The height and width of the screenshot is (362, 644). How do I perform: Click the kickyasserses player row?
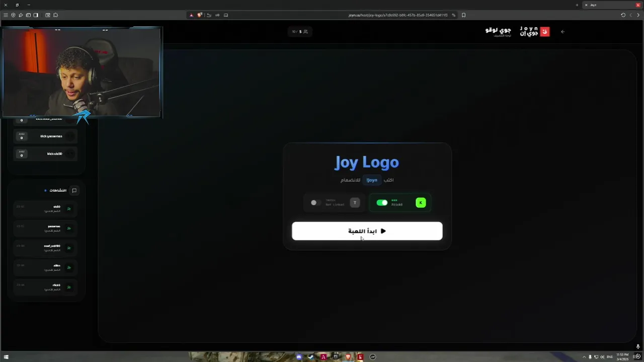point(45,136)
